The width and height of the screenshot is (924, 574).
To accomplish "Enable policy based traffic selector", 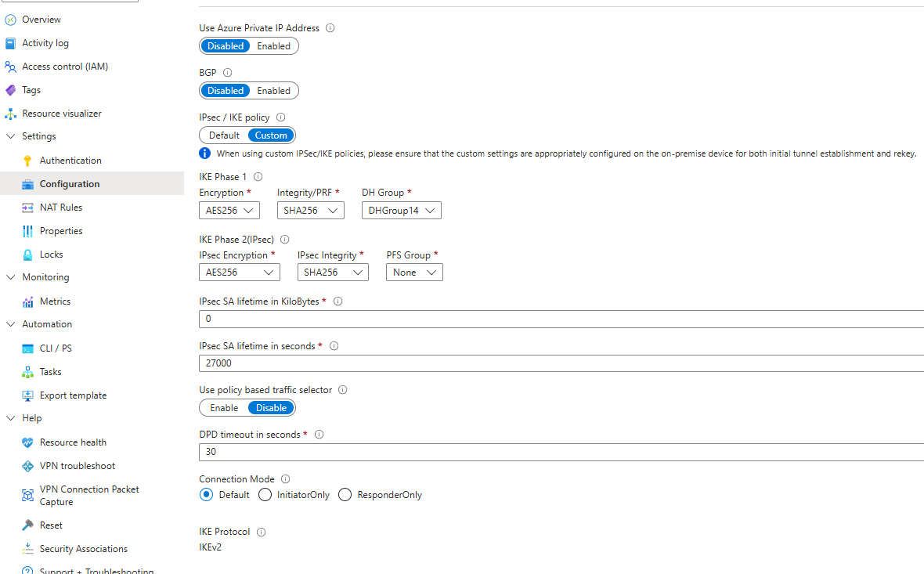I will point(224,408).
